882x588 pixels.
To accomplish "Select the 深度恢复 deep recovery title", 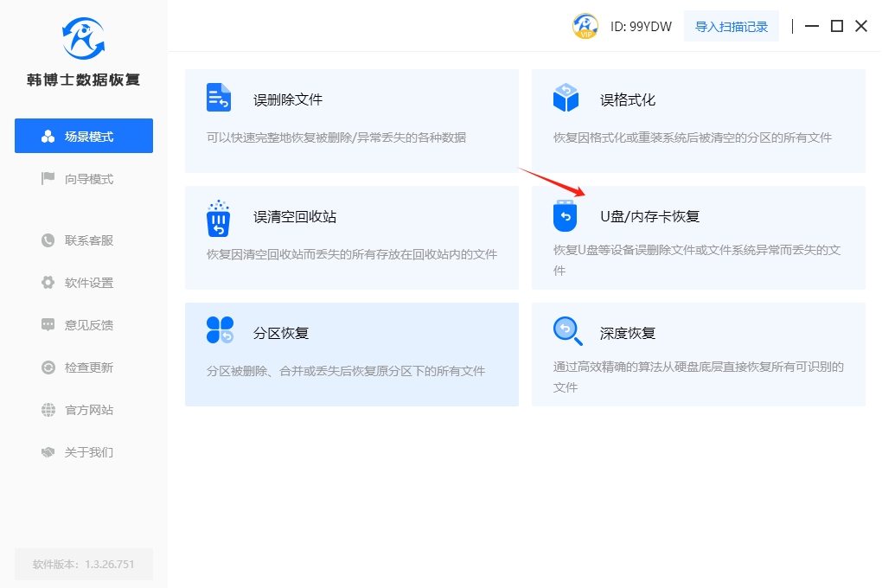I will pos(628,333).
